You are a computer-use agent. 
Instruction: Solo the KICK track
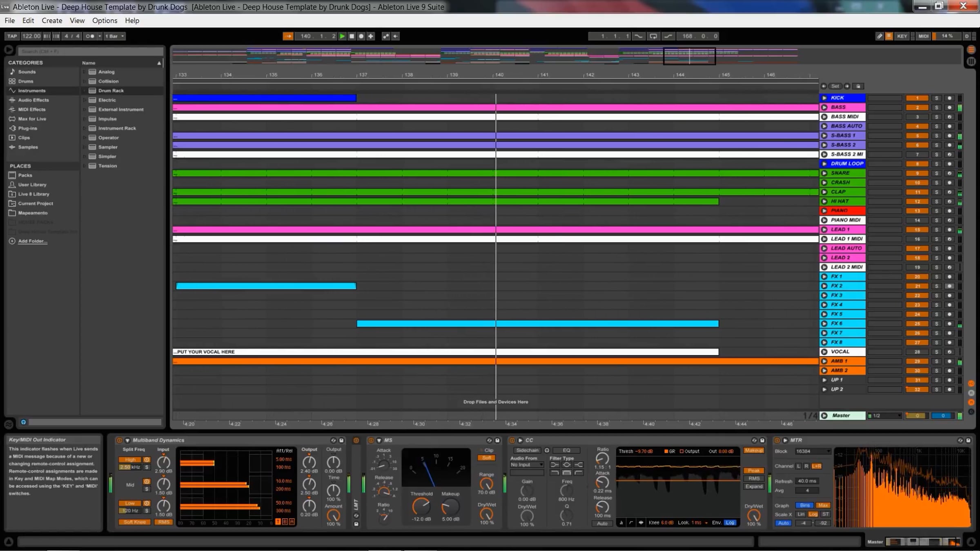(936, 98)
